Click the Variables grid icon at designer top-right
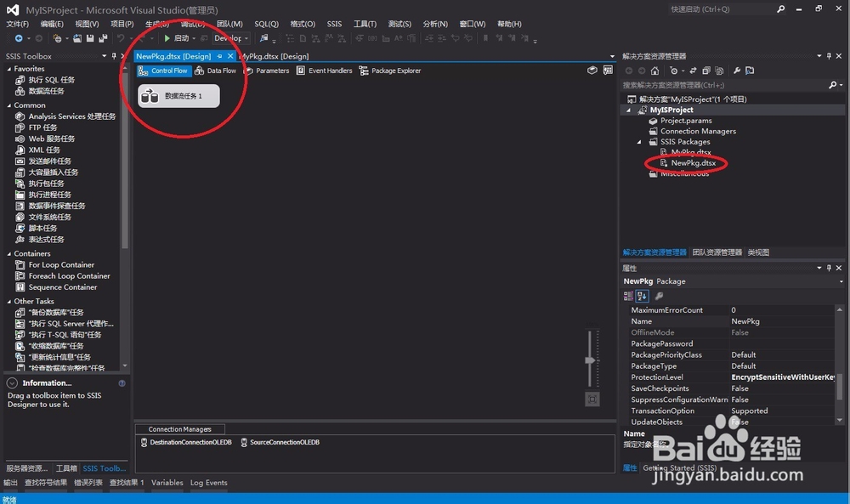 coord(609,70)
